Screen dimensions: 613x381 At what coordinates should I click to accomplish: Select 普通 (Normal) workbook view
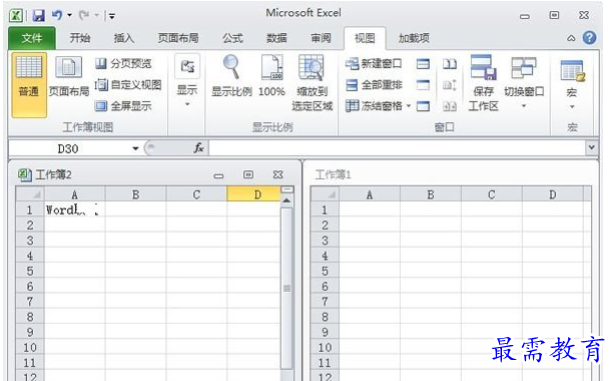pos(29,85)
